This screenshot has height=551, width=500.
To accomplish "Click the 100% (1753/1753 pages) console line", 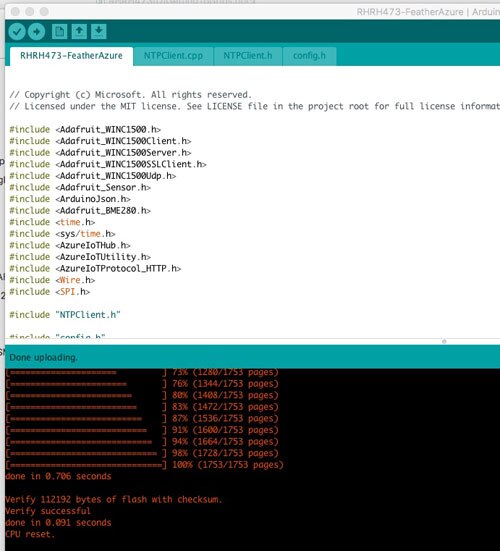I will pyautogui.click(x=144, y=465).
